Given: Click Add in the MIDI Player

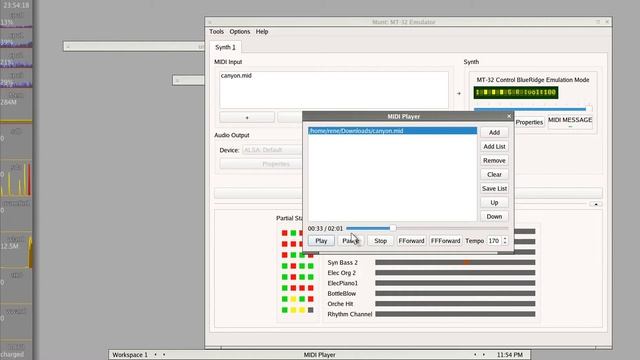Looking at the screenshot, I should pos(494,132).
